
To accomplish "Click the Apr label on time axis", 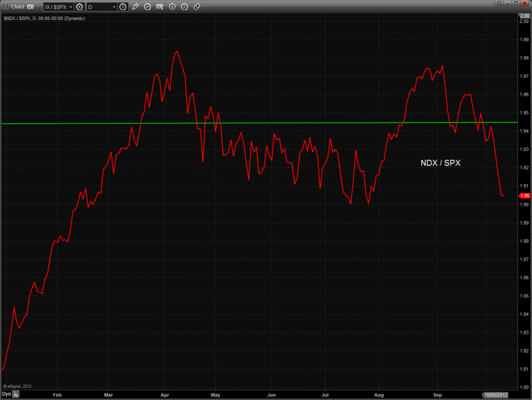I will tap(165, 395).
